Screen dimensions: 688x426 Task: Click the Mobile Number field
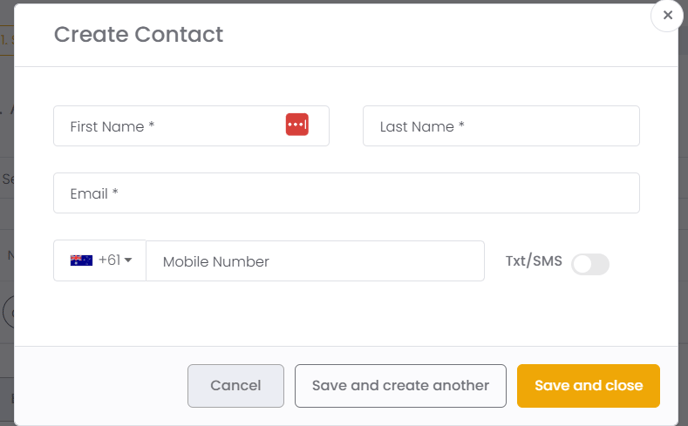[x=315, y=261]
